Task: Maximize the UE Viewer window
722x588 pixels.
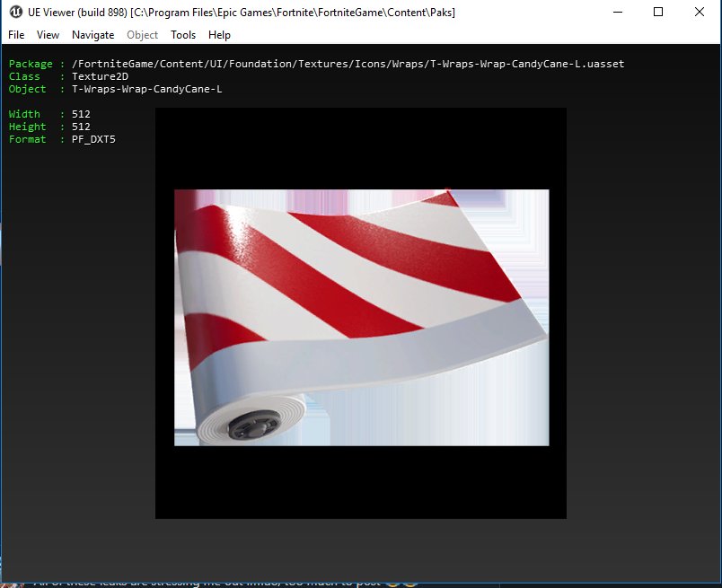Action: pyautogui.click(x=658, y=12)
